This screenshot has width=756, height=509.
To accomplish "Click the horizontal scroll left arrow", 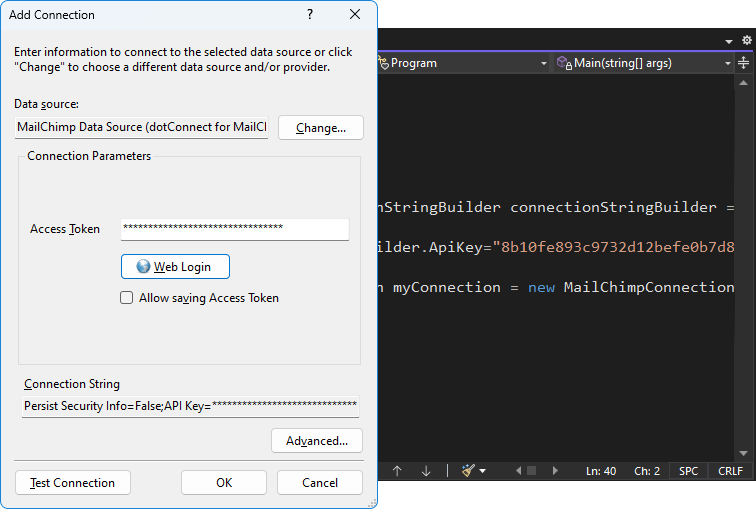I will coord(518,470).
